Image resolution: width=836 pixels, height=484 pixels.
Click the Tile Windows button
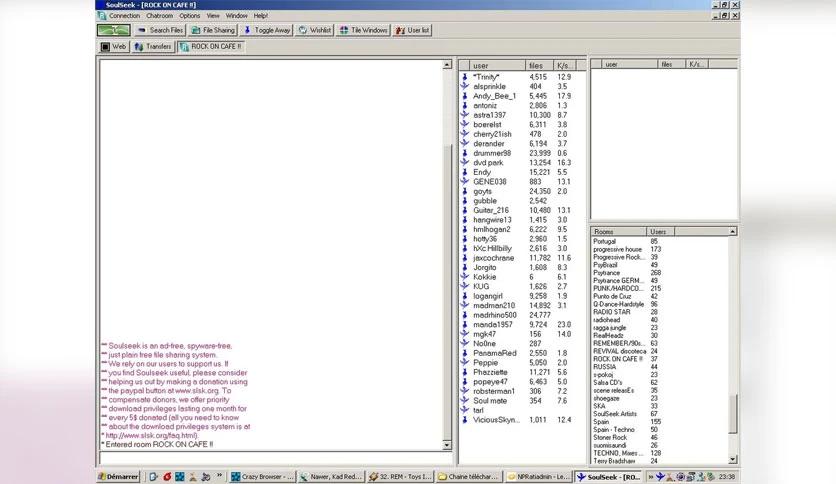pos(364,30)
